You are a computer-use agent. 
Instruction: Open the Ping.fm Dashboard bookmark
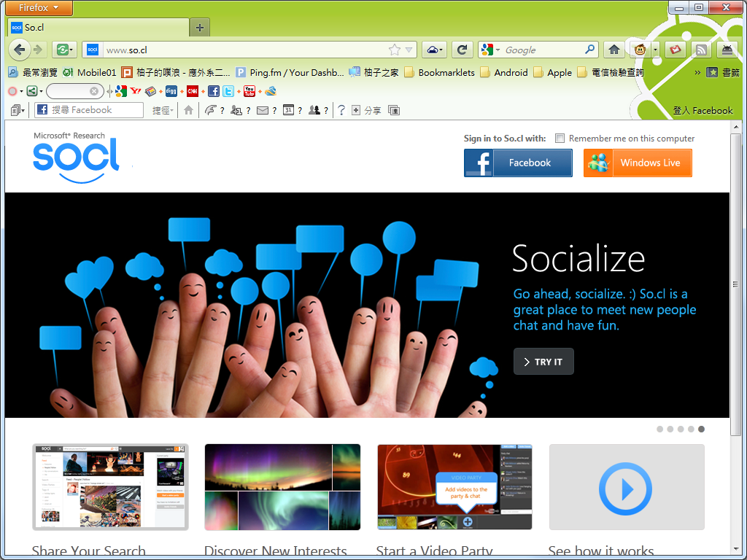click(290, 72)
